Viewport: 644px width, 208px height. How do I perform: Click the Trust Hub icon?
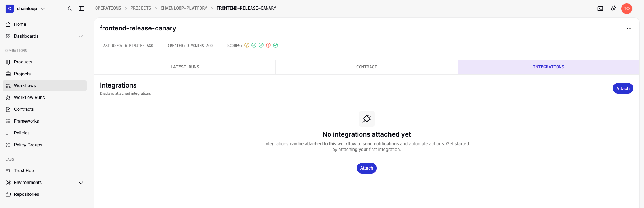(8, 171)
